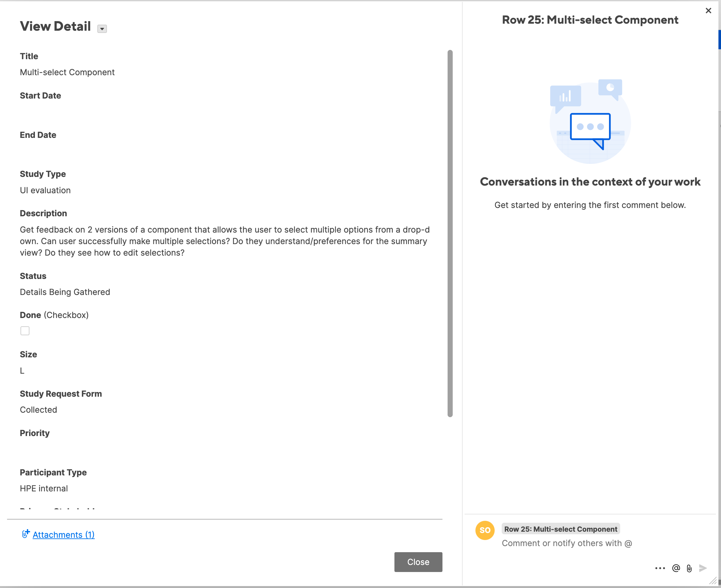Click the attachment icon beside Attachments link
Image resolution: width=721 pixels, height=588 pixels.
tap(26, 534)
